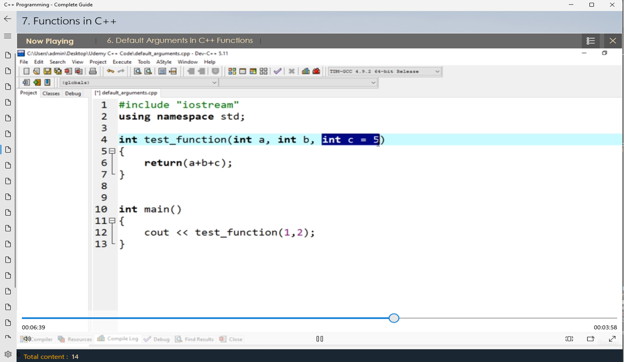The width and height of the screenshot is (644, 362).
Task: Print the source file via the printer icon
Action: [92, 71]
